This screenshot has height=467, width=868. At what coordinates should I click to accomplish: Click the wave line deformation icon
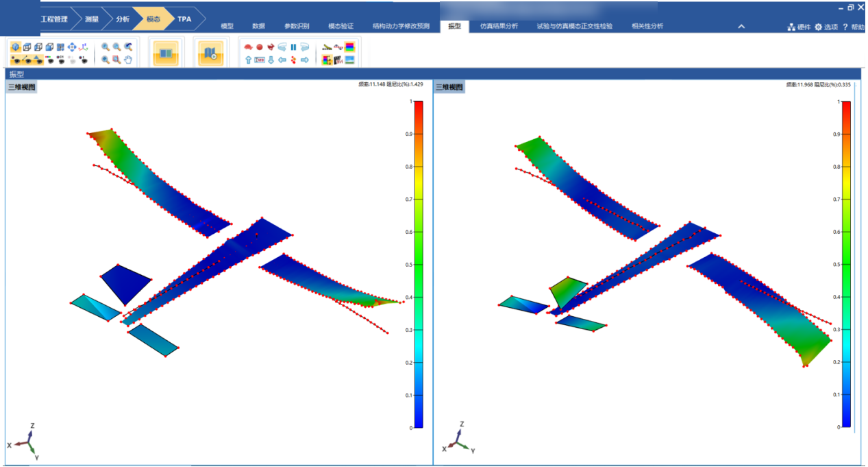tap(337, 47)
